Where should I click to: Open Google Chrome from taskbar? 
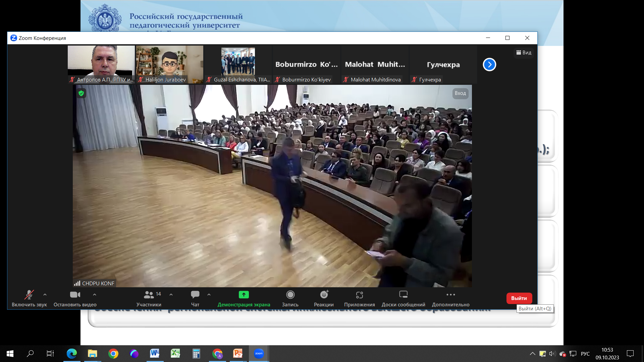tap(113, 353)
